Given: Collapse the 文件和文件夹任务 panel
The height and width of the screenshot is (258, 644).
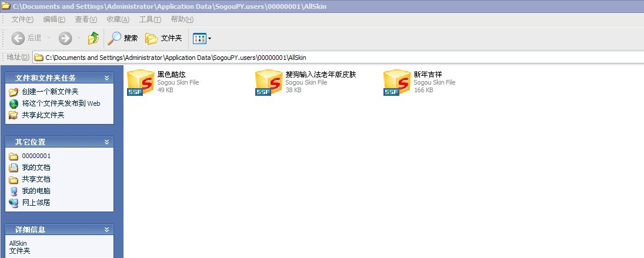Looking at the screenshot, I should click(106, 78).
